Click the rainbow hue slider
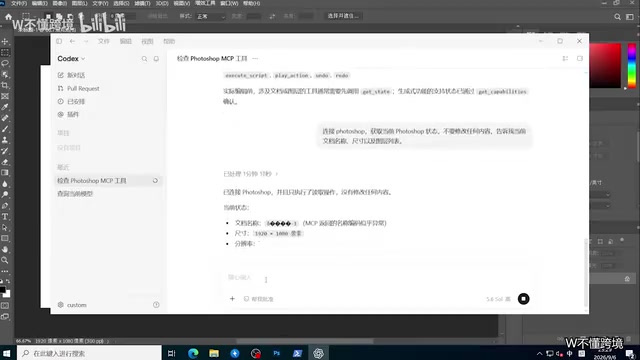Screen dimensions: 640x360 coord(631,65)
